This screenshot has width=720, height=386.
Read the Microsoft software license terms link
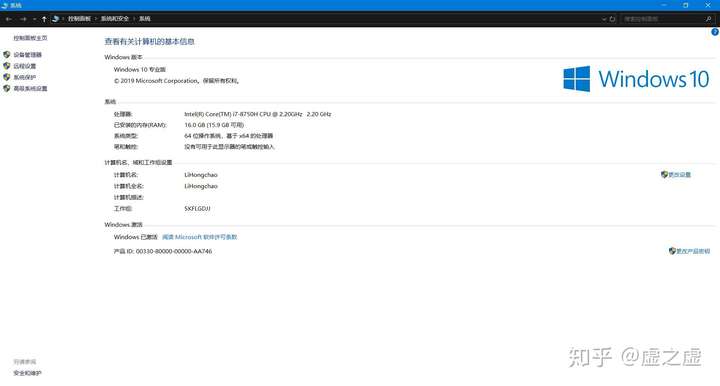point(200,237)
